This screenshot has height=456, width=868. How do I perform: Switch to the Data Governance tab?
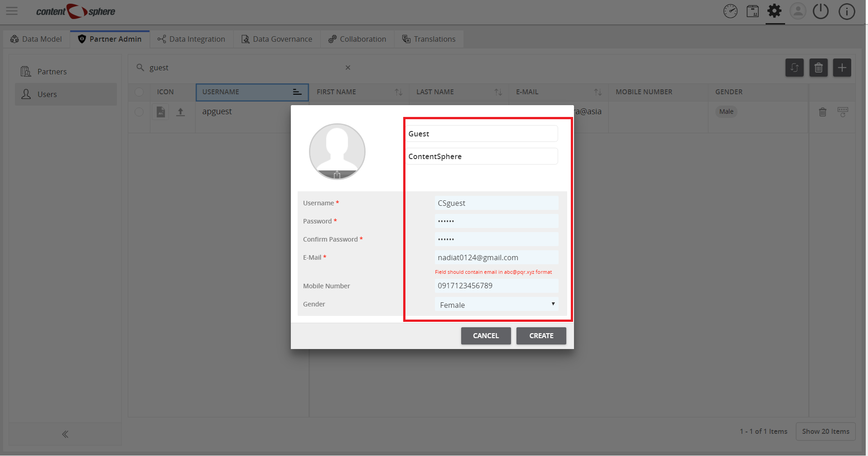pyautogui.click(x=277, y=39)
